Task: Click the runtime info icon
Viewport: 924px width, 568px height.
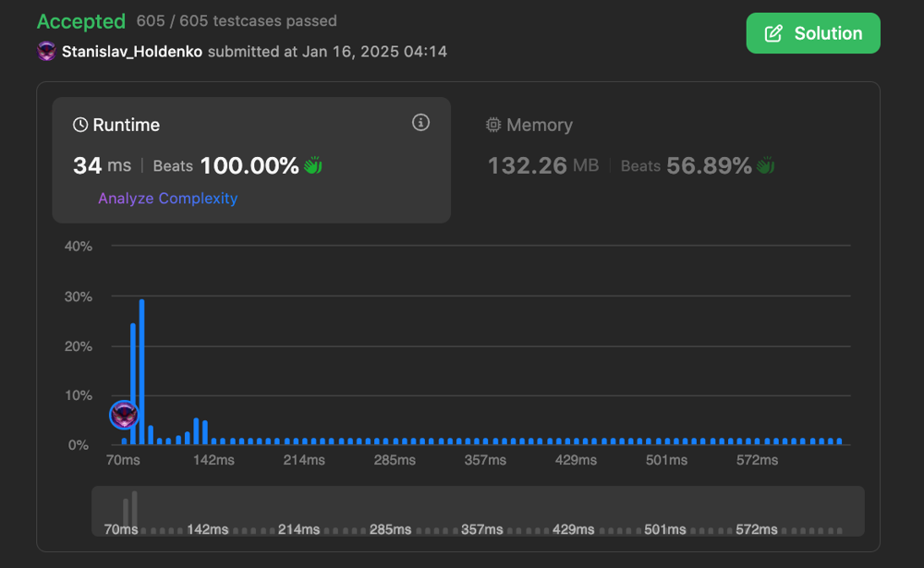Action: 420,123
